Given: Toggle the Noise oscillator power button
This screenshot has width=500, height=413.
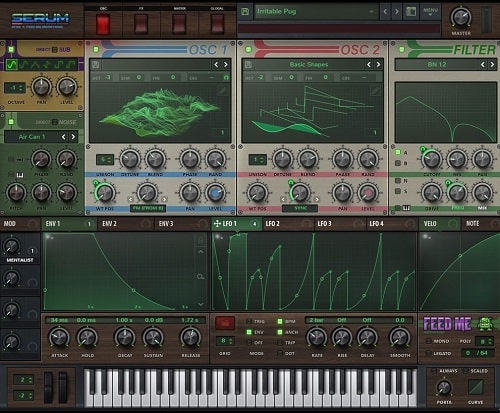Looking at the screenshot, I should 11,122.
